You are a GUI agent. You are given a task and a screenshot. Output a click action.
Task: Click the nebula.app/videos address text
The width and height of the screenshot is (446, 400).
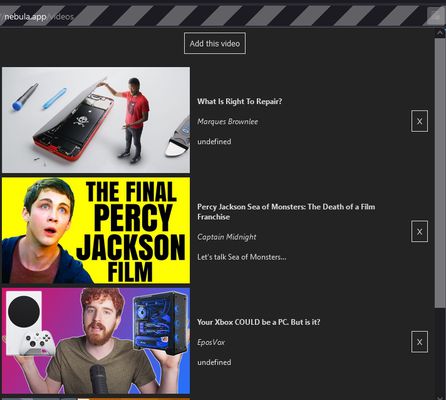coord(37,16)
